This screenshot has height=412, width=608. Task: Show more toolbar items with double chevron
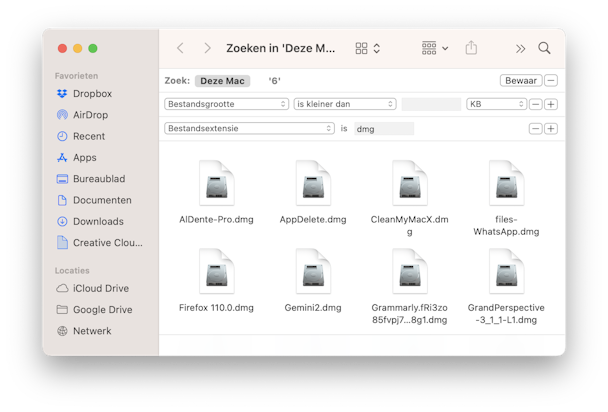pyautogui.click(x=520, y=49)
